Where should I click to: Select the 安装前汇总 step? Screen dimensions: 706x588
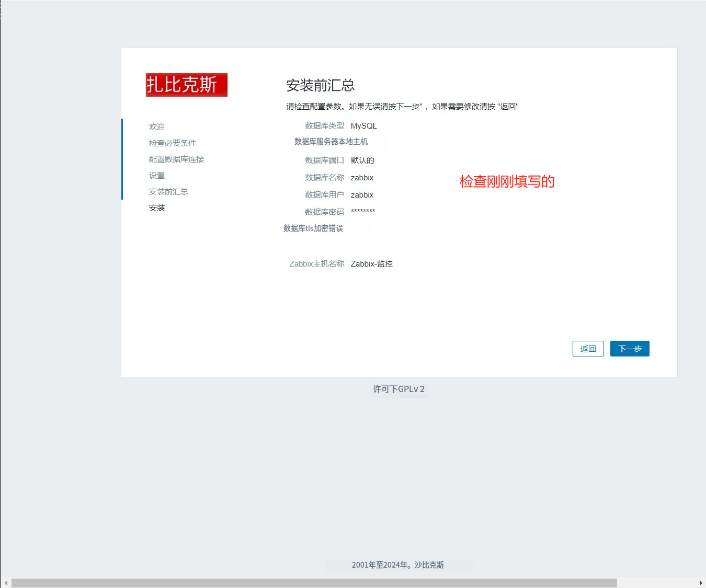(168, 191)
